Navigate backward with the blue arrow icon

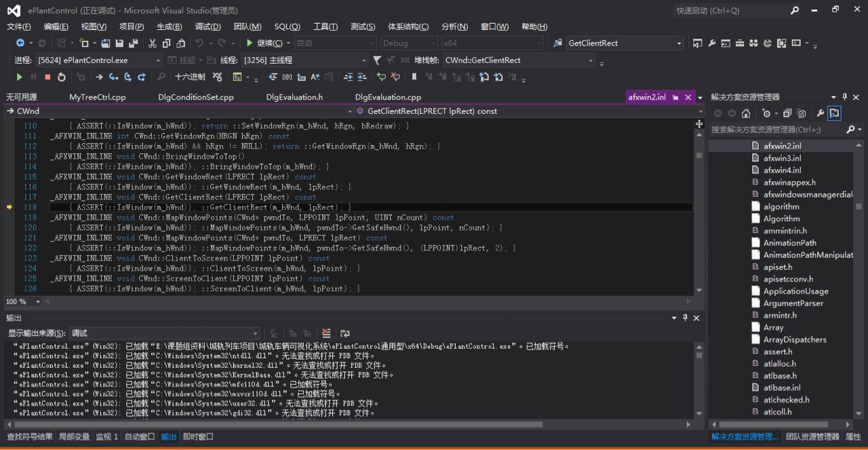click(20, 43)
